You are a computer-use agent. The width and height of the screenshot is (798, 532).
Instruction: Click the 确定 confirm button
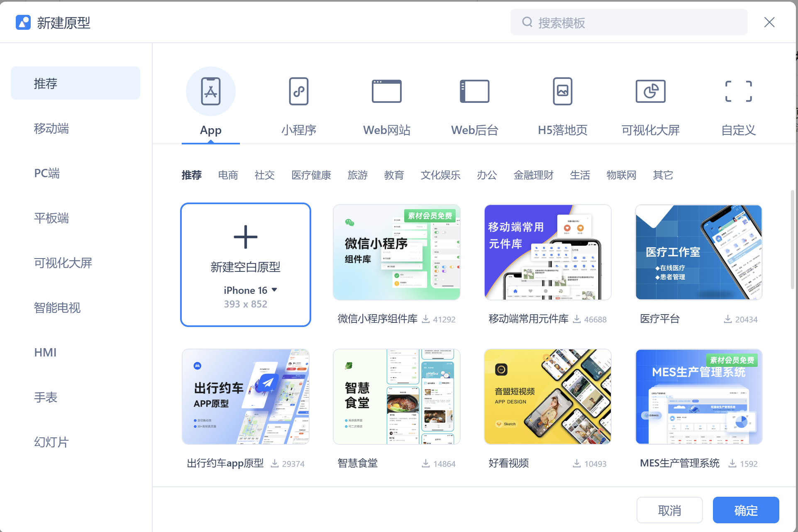coord(746,510)
